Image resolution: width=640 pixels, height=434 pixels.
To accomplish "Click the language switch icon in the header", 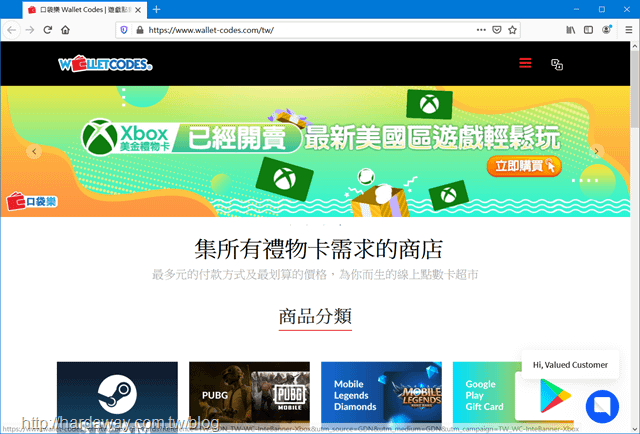I will pyautogui.click(x=557, y=64).
